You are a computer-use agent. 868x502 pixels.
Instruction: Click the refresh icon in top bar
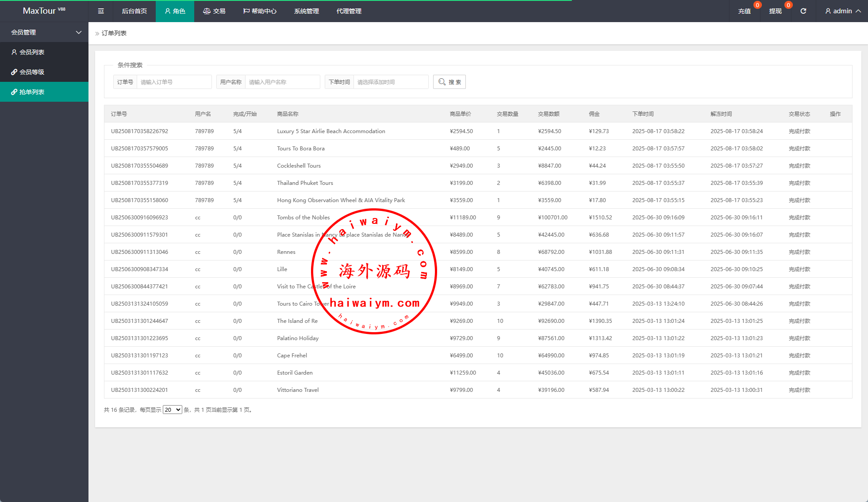click(803, 11)
